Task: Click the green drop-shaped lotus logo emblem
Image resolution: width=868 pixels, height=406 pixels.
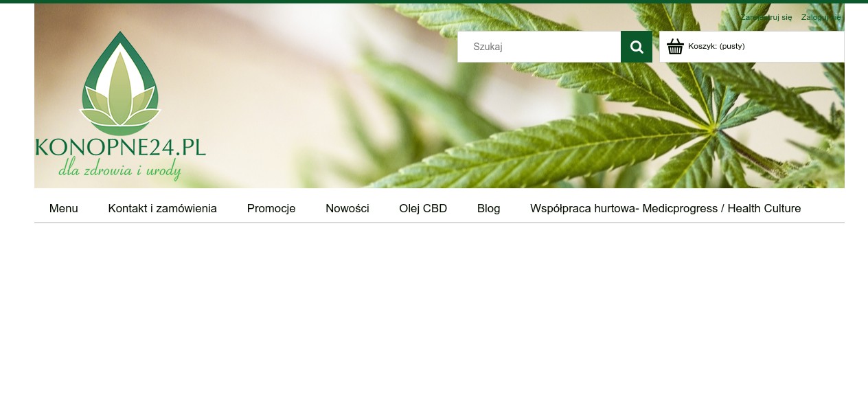Action: 120,83
